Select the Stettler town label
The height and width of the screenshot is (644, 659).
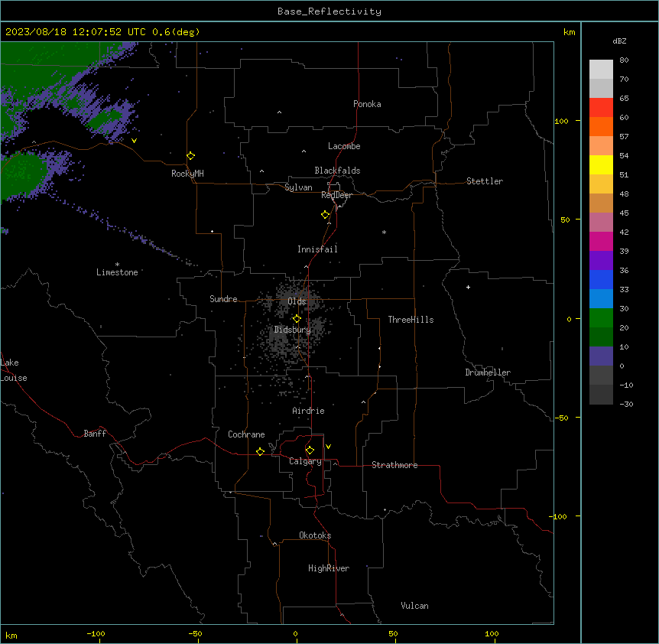(485, 181)
